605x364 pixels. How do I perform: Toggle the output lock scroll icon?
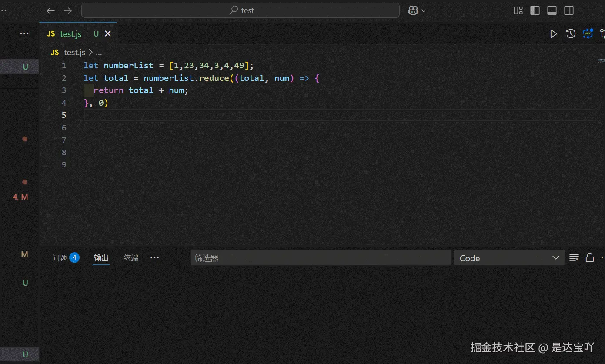point(590,257)
